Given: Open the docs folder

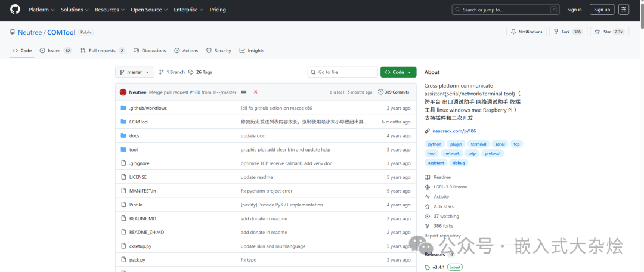Looking at the screenshot, I should tap(134, 135).
